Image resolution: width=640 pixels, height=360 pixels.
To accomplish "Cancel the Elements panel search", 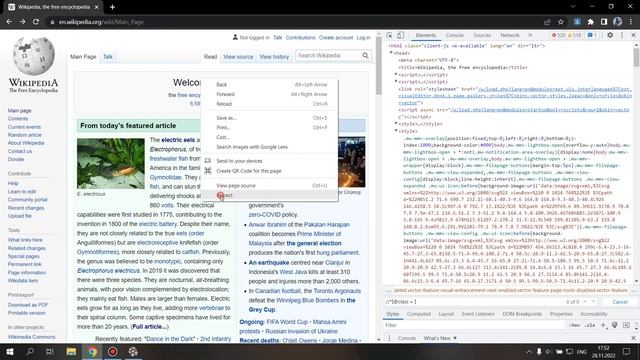I will point(620,302).
